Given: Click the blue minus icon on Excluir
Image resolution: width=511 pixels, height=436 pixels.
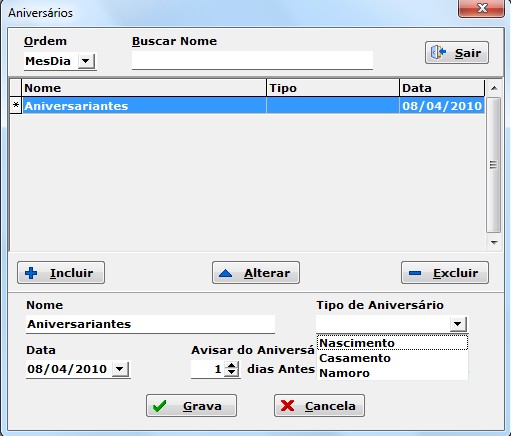Looking at the screenshot, I should pos(415,273).
